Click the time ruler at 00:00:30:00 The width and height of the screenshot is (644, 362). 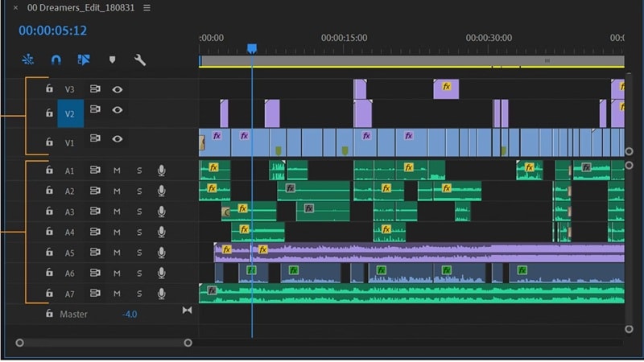coord(489,38)
